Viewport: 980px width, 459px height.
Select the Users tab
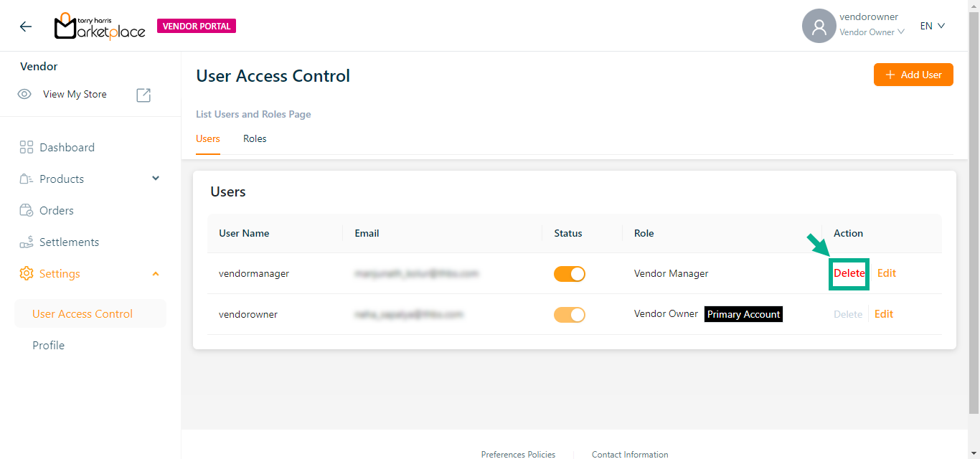coord(208,139)
